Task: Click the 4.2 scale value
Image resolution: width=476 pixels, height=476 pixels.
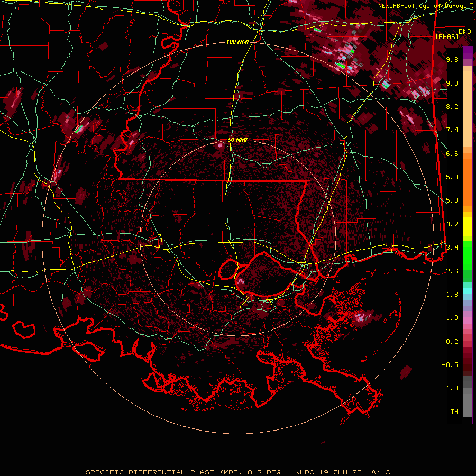Action: (x=452, y=224)
